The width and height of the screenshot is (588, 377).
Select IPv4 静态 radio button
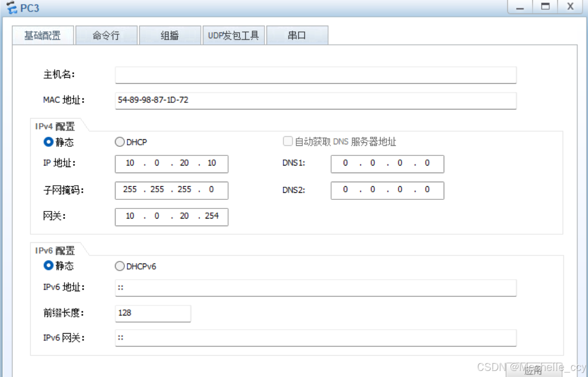[x=48, y=142]
